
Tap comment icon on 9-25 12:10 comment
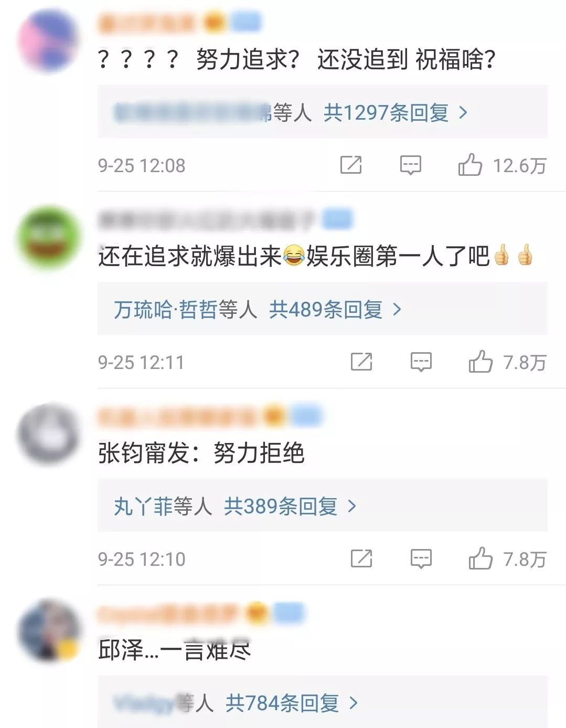421,559
